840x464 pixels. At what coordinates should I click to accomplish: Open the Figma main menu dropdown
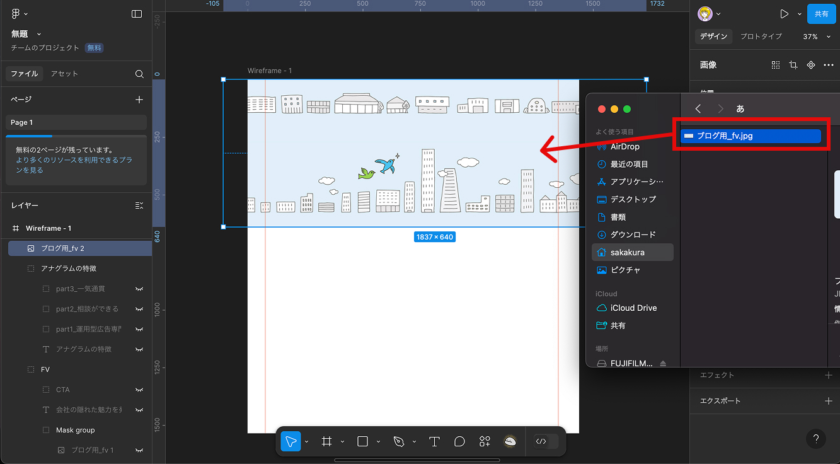(x=20, y=14)
